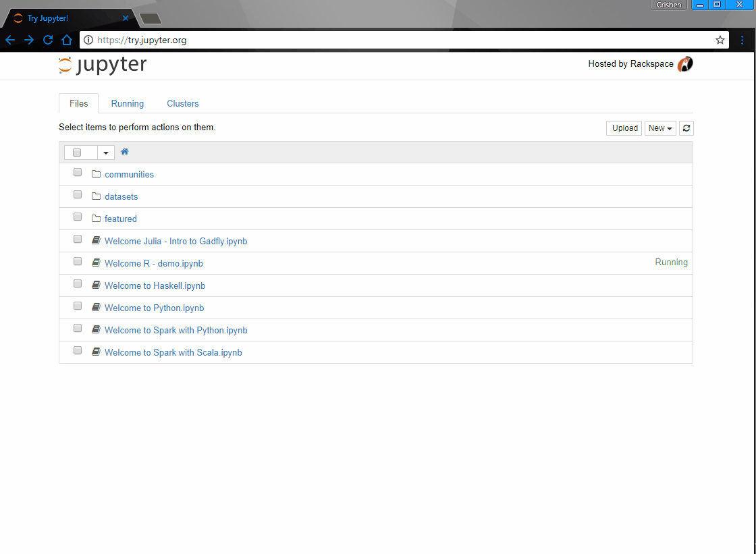Open the featured folder
Viewport: 756px width, 554px height.
(121, 219)
